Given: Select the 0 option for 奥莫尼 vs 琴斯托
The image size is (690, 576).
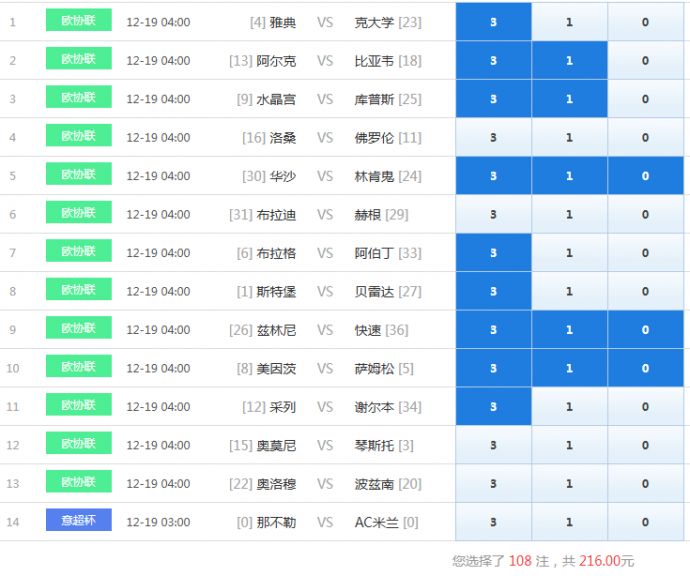Looking at the screenshot, I should (645, 445).
